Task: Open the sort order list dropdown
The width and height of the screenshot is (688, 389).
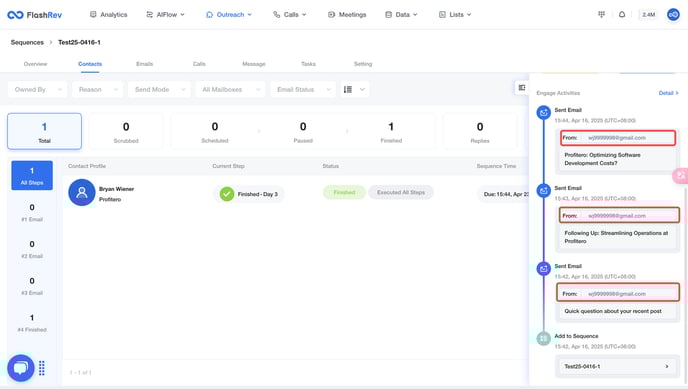Action: (x=355, y=89)
